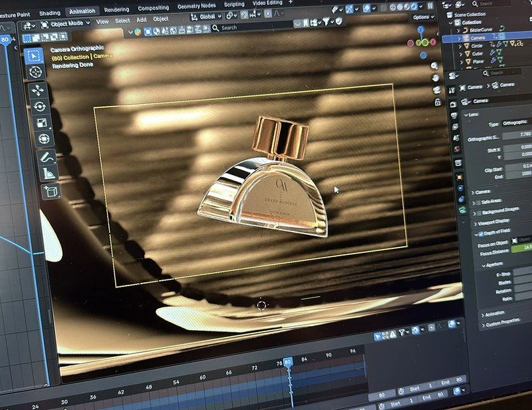Switch to the Shading workspace tab
Viewport: 532px width, 410px height.
[x=49, y=13]
